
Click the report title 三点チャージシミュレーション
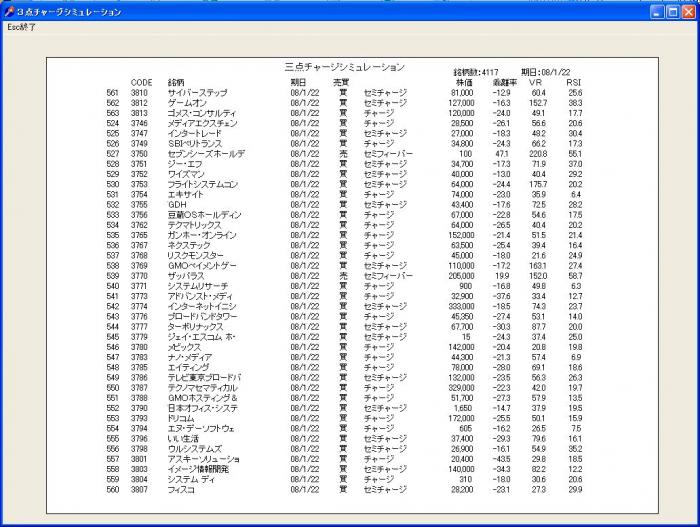[x=345, y=67]
